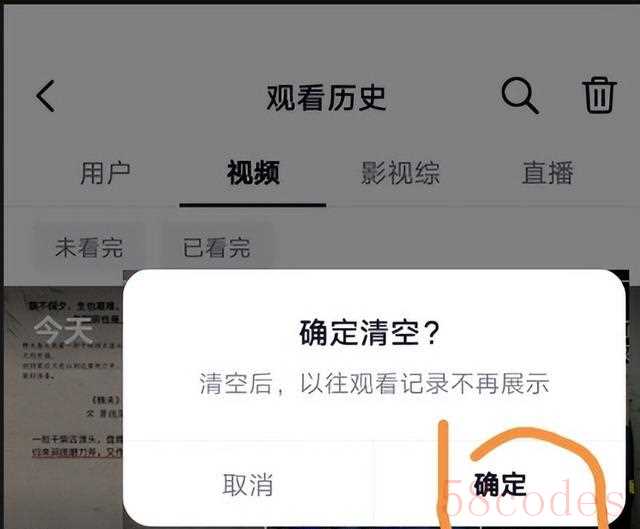Switch to the 用户 tab
The width and height of the screenshot is (640, 529).
pos(105,173)
